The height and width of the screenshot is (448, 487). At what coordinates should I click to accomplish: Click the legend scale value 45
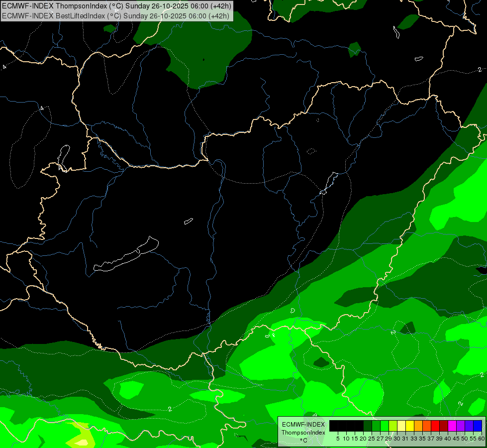(x=457, y=439)
